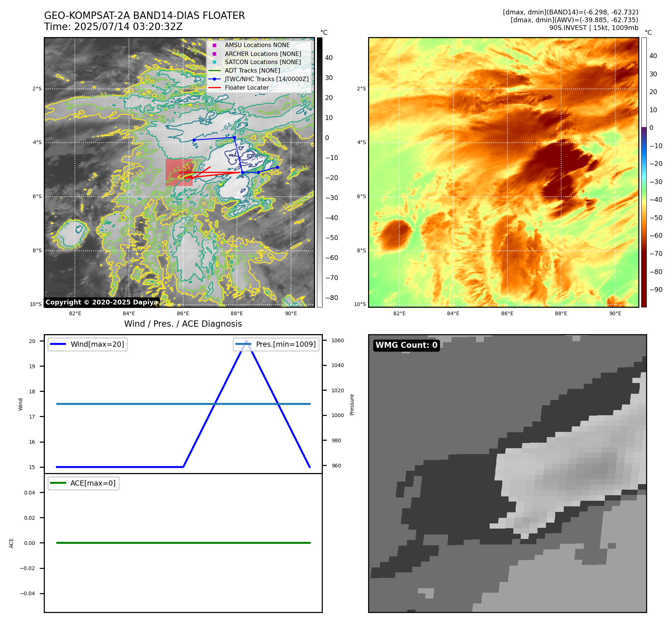Click the red floater locator box on map
The image size is (672, 626).
(179, 172)
